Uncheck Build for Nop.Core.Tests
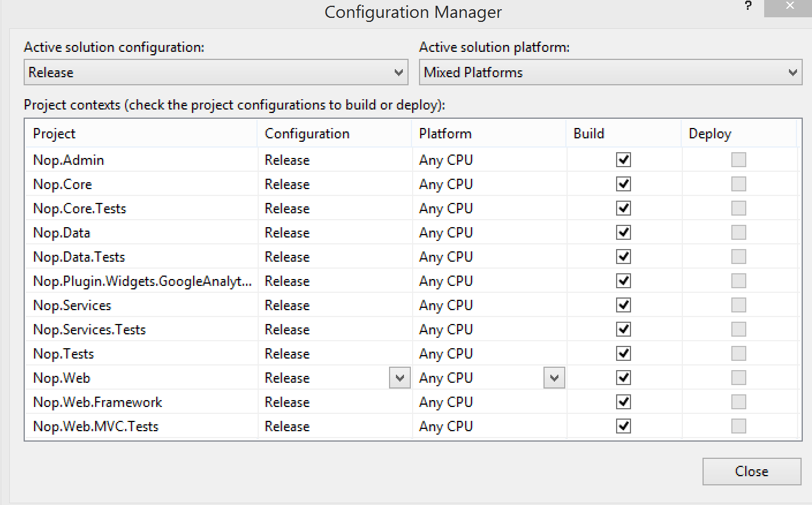 (x=624, y=208)
